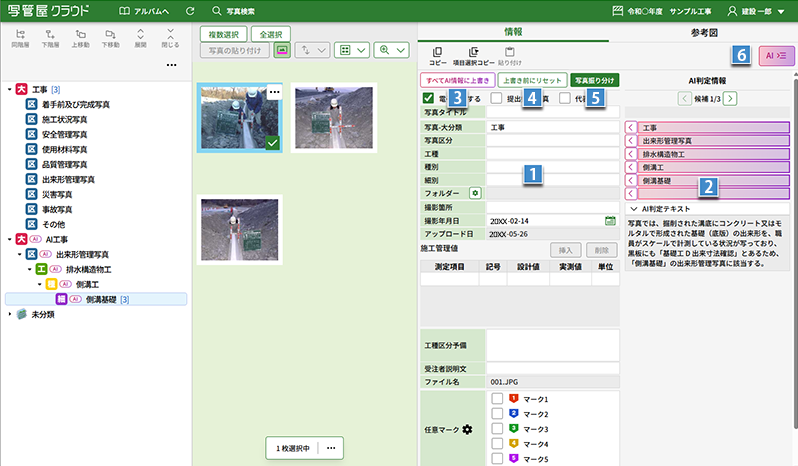The width and height of the screenshot is (798, 466).
Task: Open the sort order dropdown
Action: coord(312,50)
